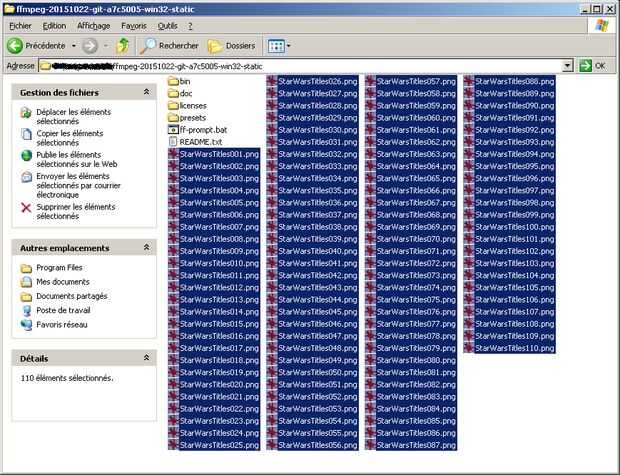Select file name StarWarsTitles040.png
Viewport: 620px width, 475px height.
318,251
